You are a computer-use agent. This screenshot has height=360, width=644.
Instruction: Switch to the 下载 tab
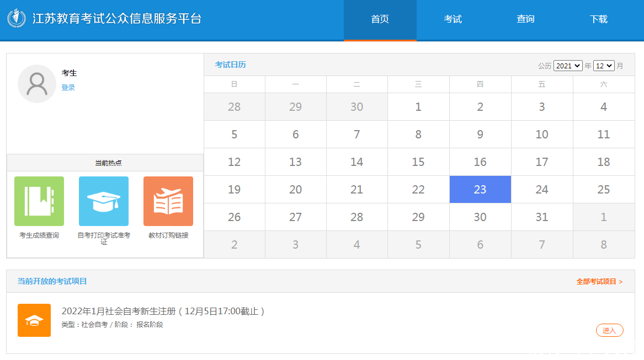pyautogui.click(x=598, y=19)
